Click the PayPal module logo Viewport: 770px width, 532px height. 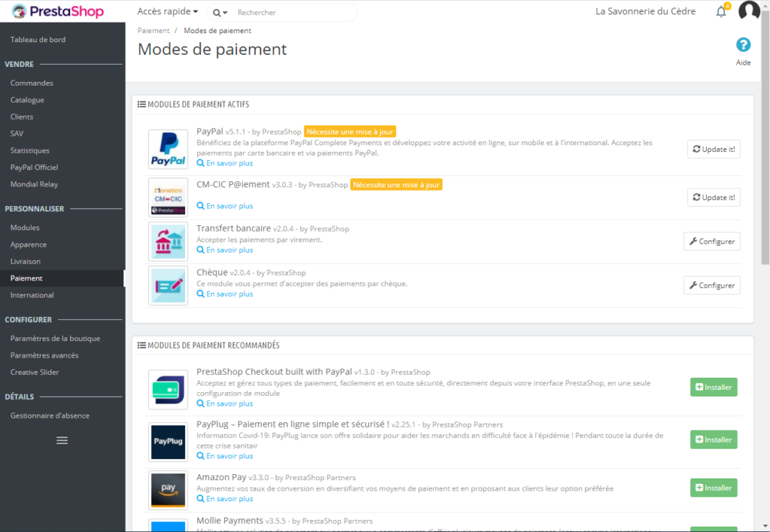point(168,150)
